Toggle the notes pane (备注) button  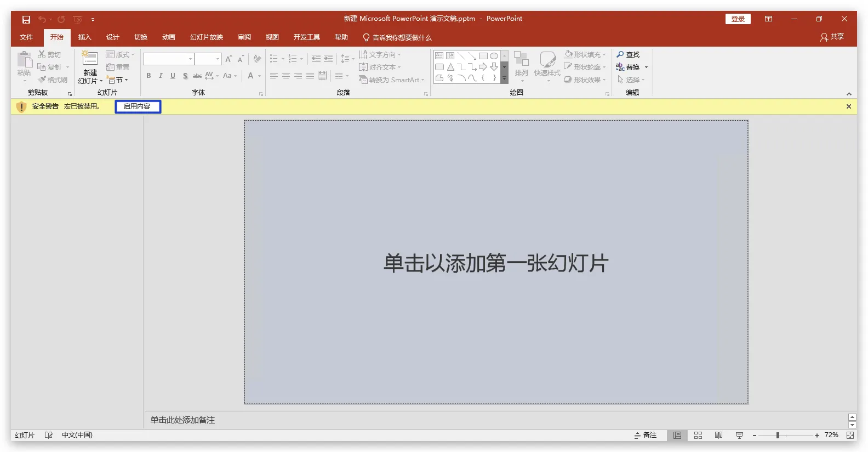(645, 435)
